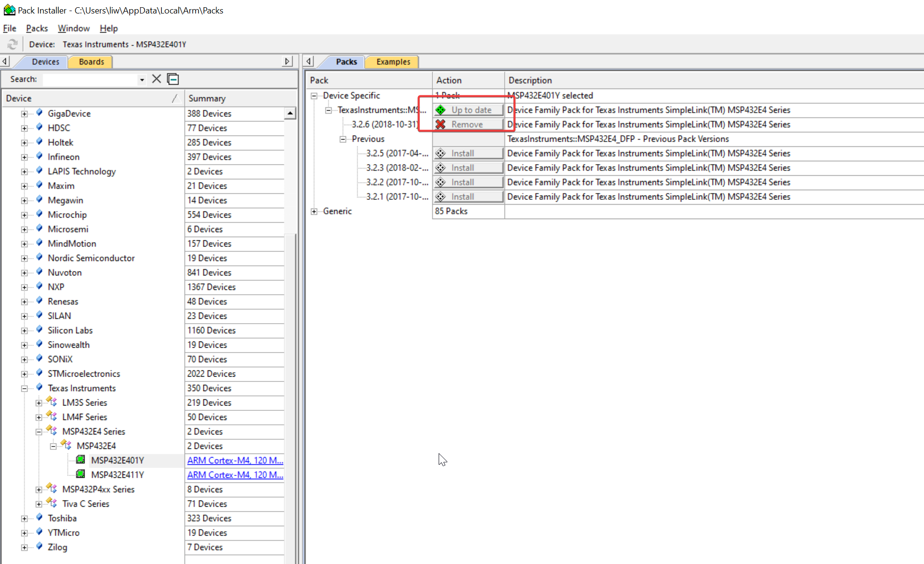Install pack version 3.2.5
Viewport: 924px width, 564px height.
(468, 153)
